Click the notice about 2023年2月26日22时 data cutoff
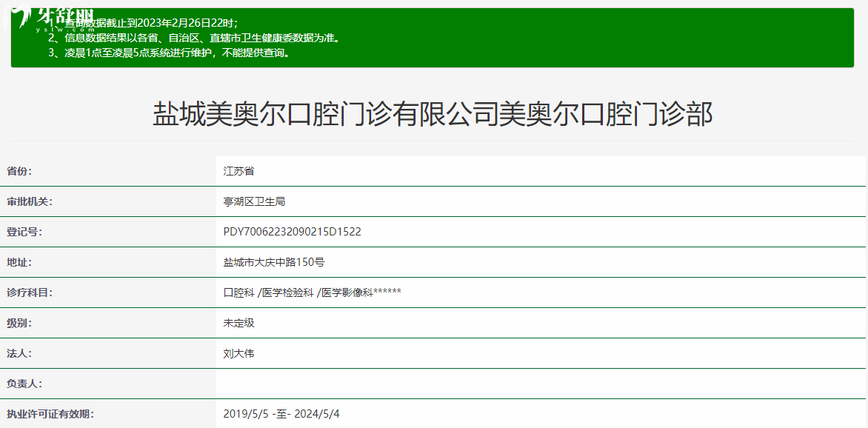 (143, 23)
